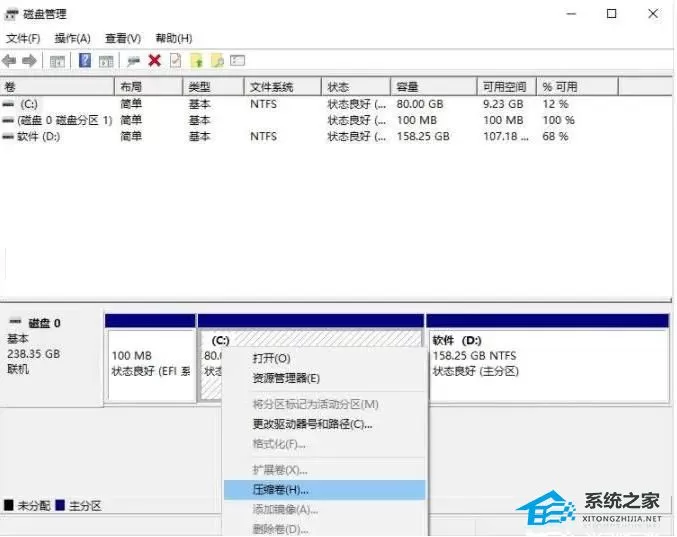The height and width of the screenshot is (537, 677).
Task: Click the last toolbar list-view icon
Action: (x=237, y=60)
